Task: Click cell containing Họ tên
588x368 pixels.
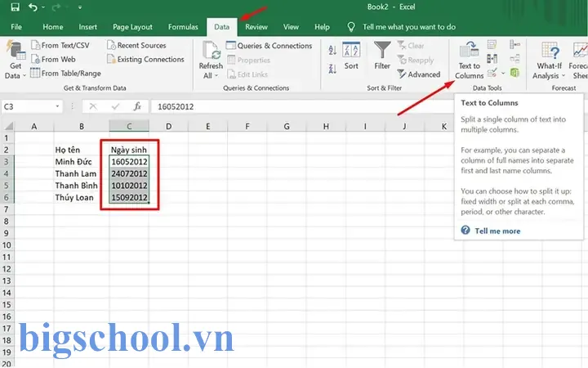Action: (x=82, y=150)
